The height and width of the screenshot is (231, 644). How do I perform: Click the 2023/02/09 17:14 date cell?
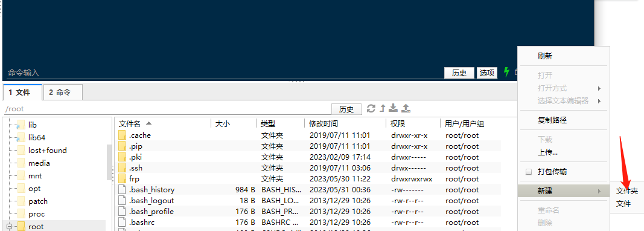(340, 157)
